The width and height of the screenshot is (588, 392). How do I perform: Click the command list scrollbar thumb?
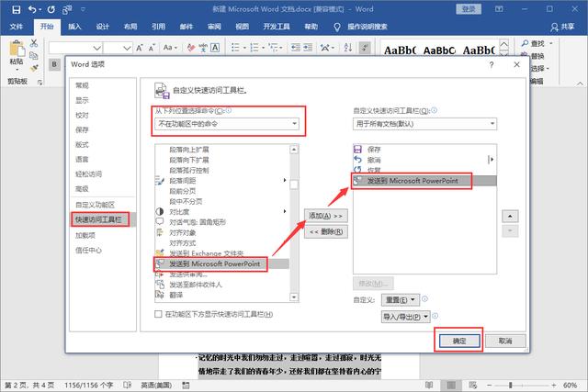point(294,185)
